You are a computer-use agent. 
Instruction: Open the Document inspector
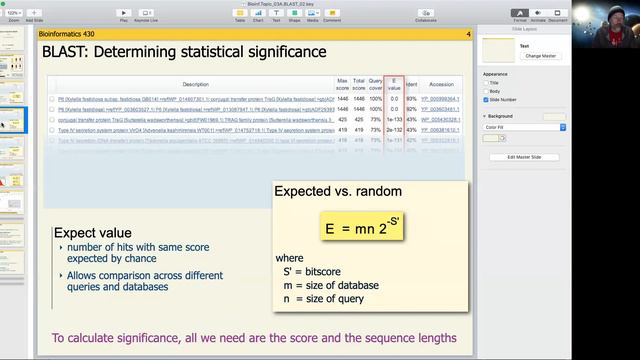tap(557, 13)
